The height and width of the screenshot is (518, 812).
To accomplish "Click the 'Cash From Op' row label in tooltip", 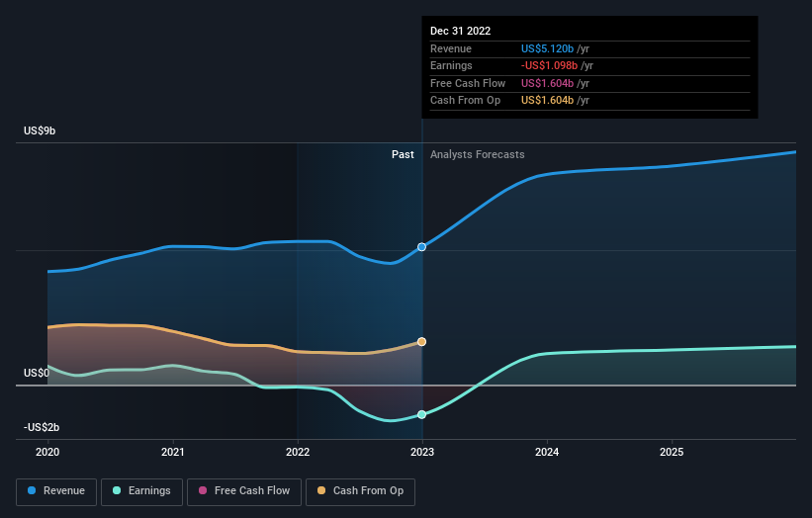I will coord(466,101).
